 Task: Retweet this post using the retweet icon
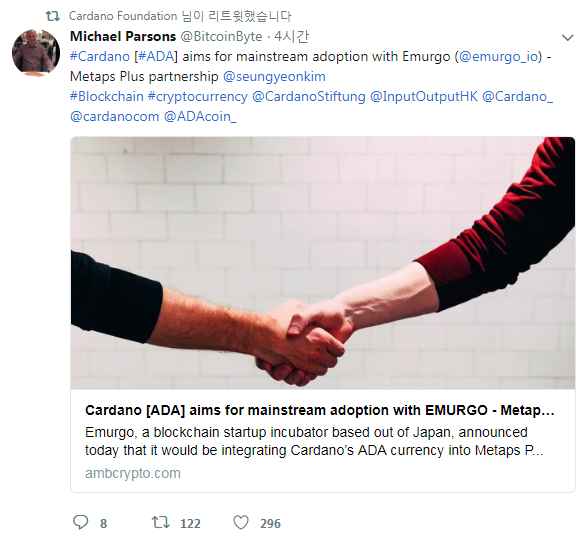[x=161, y=522]
